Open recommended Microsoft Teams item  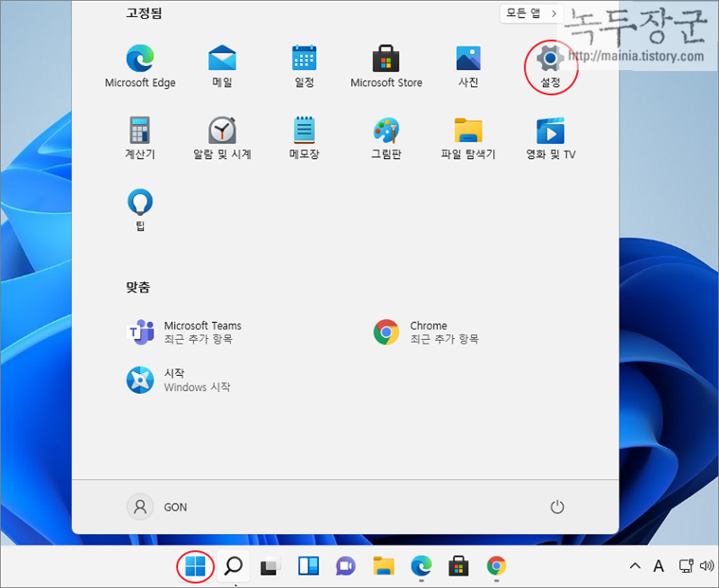[184, 333]
